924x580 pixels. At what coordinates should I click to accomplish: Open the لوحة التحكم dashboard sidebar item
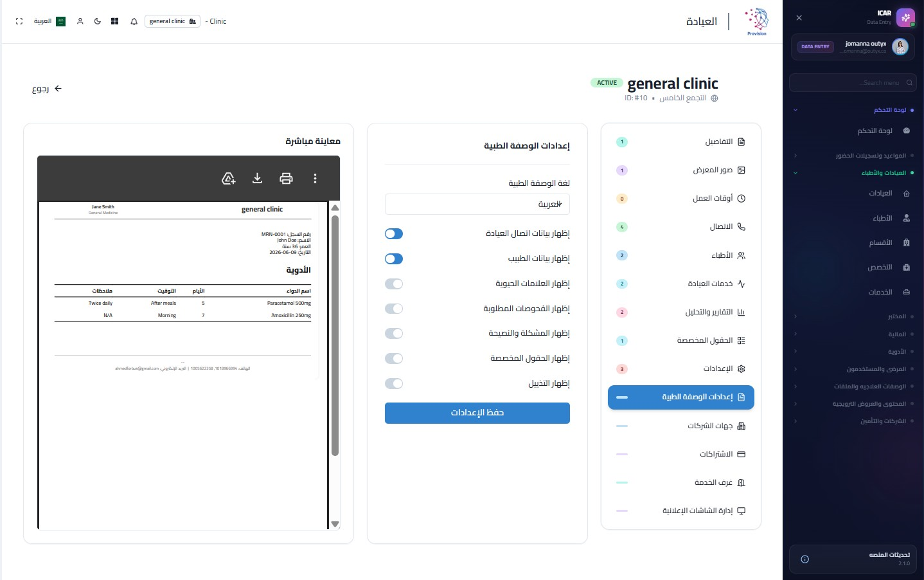point(853,131)
